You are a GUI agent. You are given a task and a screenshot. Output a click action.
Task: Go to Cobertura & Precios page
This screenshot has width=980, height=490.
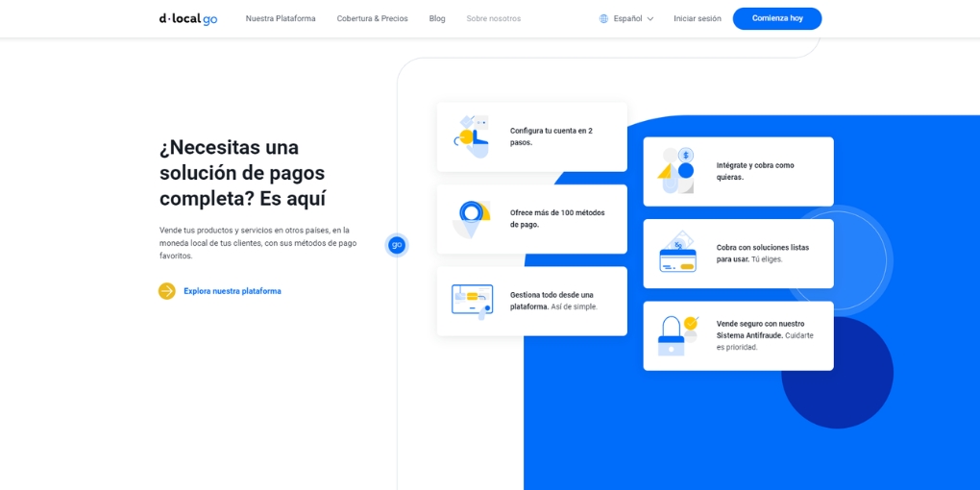point(372,18)
